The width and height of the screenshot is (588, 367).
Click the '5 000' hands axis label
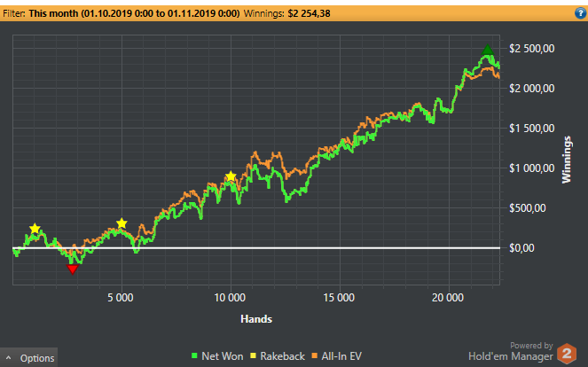[x=121, y=298]
